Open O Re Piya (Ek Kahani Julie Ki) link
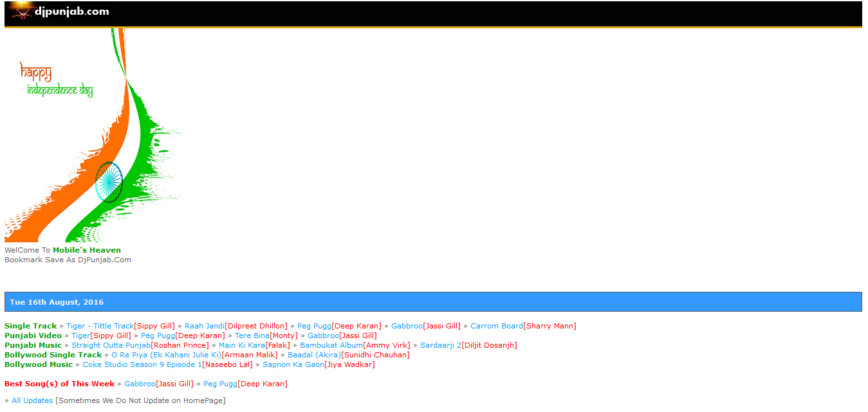Viewport: 868px width, 412px height. point(166,355)
